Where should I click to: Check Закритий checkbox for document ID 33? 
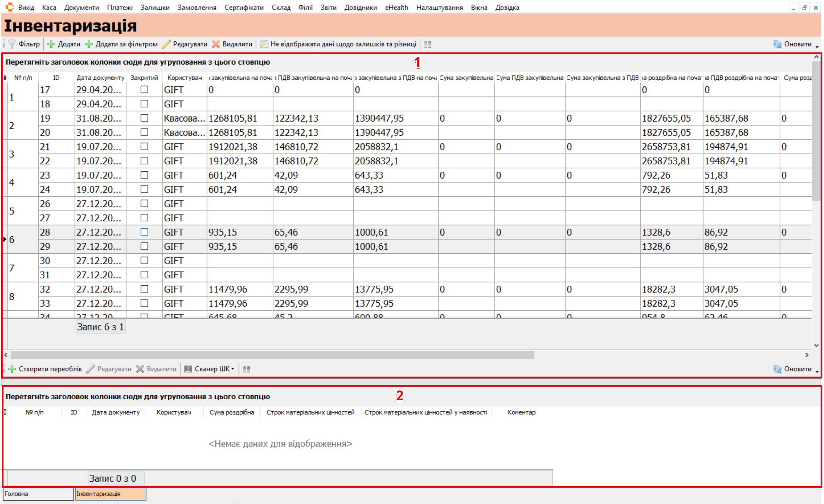point(144,303)
